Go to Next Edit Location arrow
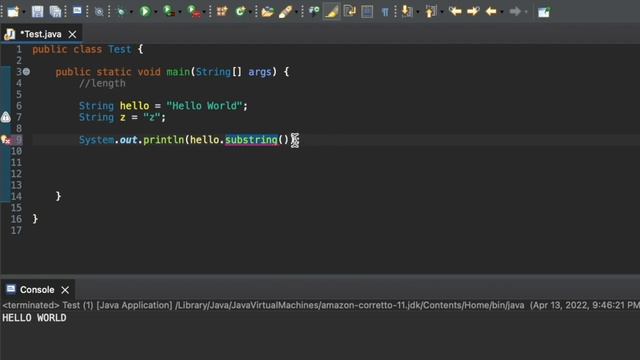 click(473, 11)
